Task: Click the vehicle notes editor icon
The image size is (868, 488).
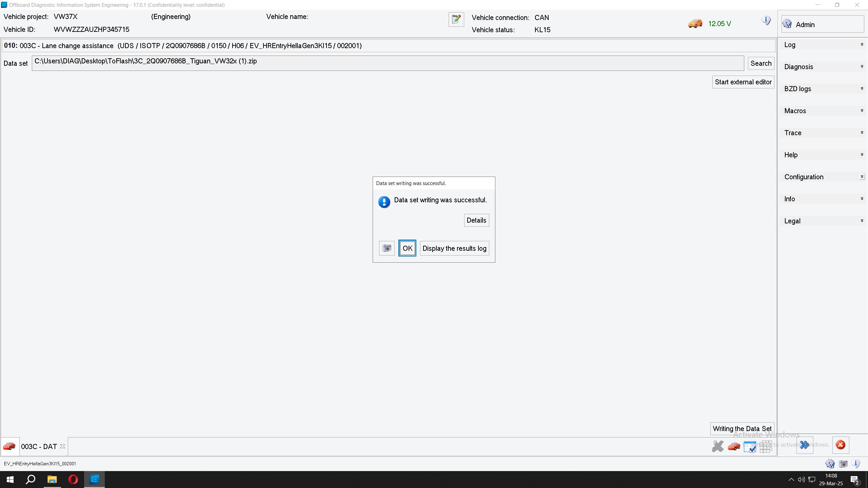Action: coord(456,19)
